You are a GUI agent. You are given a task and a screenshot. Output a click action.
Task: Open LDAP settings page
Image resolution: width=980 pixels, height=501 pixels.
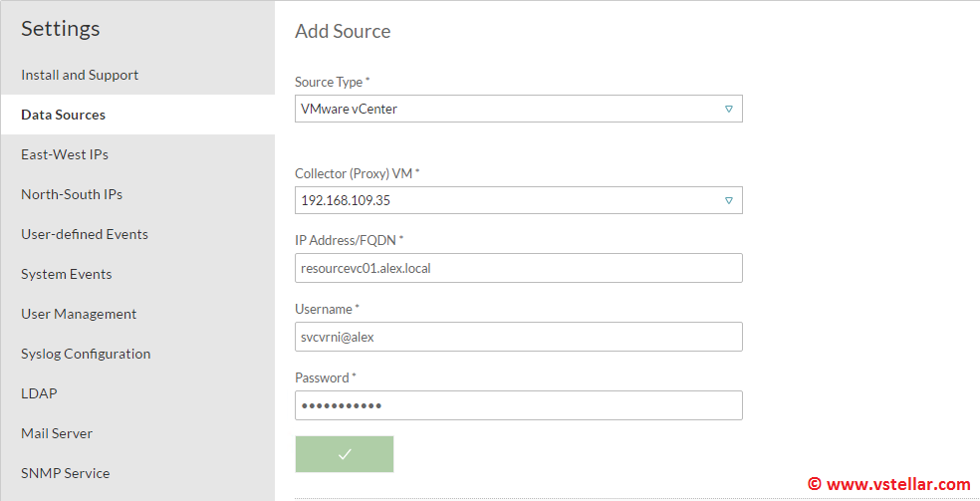[x=39, y=393]
